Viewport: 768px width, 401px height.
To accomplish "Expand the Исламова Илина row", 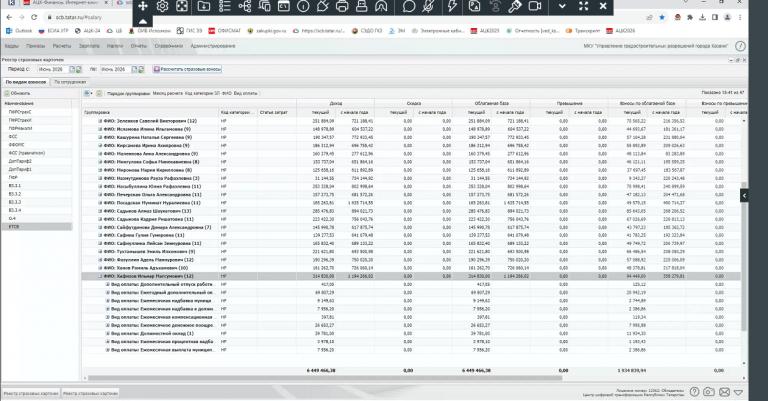I will pyautogui.click(x=100, y=129).
